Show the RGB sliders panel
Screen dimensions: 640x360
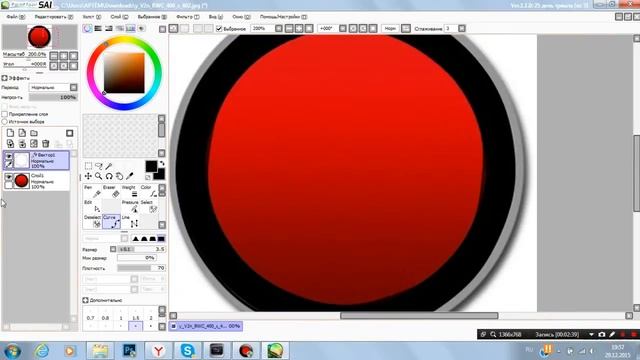(x=98, y=28)
